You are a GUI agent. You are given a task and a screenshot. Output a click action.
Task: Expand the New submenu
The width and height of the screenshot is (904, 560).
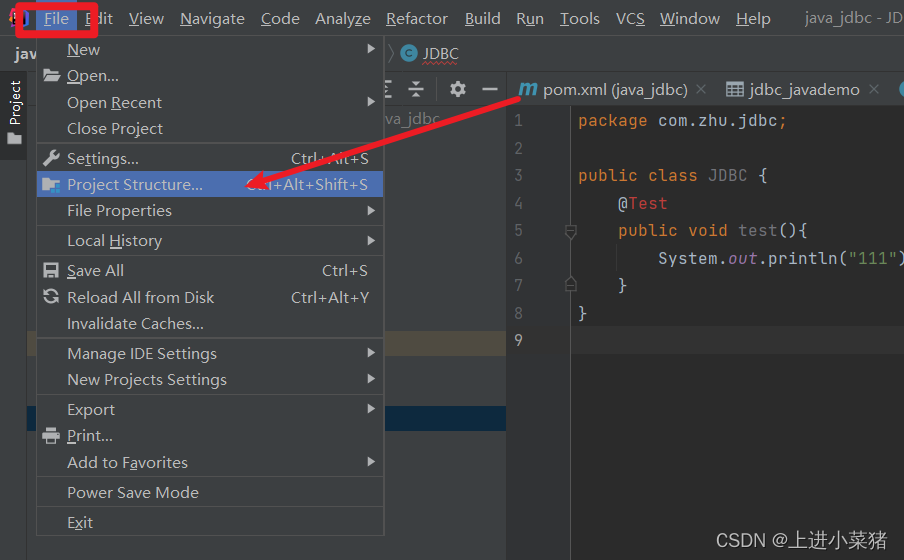(210, 50)
